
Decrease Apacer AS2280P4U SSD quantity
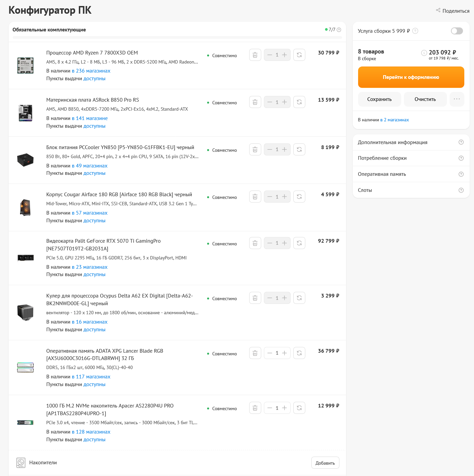click(270, 408)
